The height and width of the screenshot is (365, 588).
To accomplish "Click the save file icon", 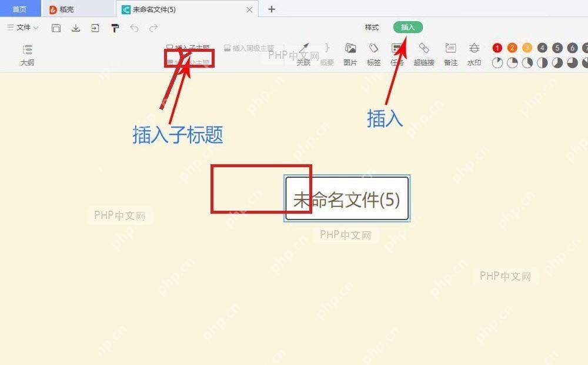I will click(56, 28).
